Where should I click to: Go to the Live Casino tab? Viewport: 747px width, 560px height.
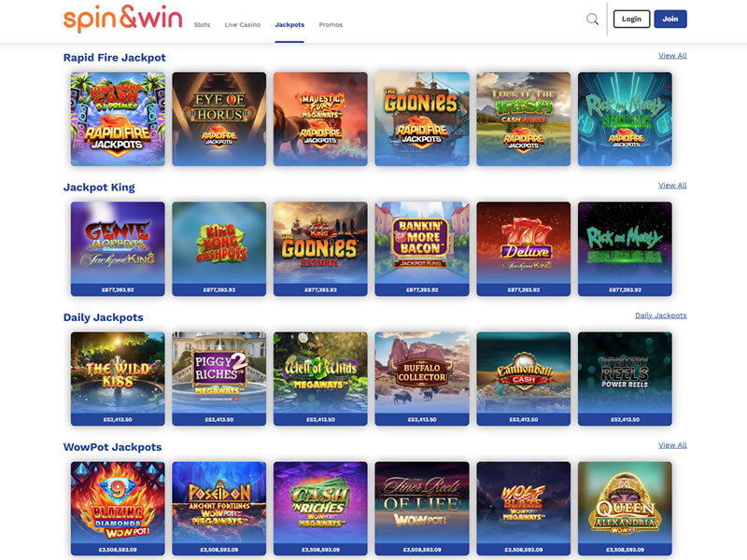[x=243, y=25]
